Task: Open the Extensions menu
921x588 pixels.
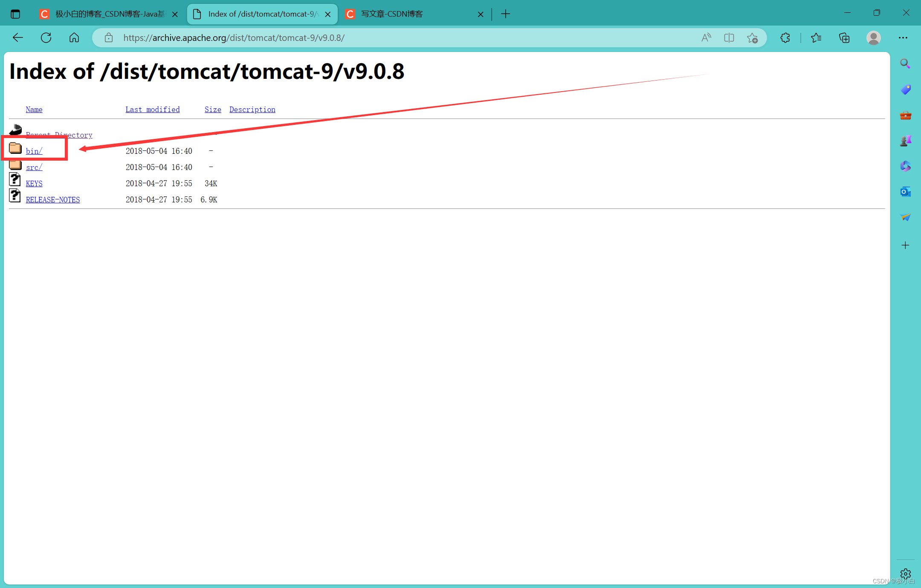Action: coord(785,38)
